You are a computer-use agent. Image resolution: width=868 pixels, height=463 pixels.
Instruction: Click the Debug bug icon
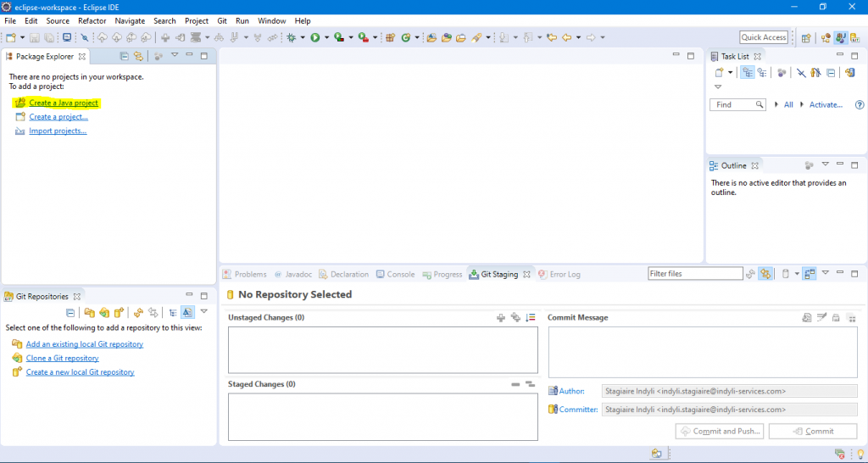[x=292, y=37]
